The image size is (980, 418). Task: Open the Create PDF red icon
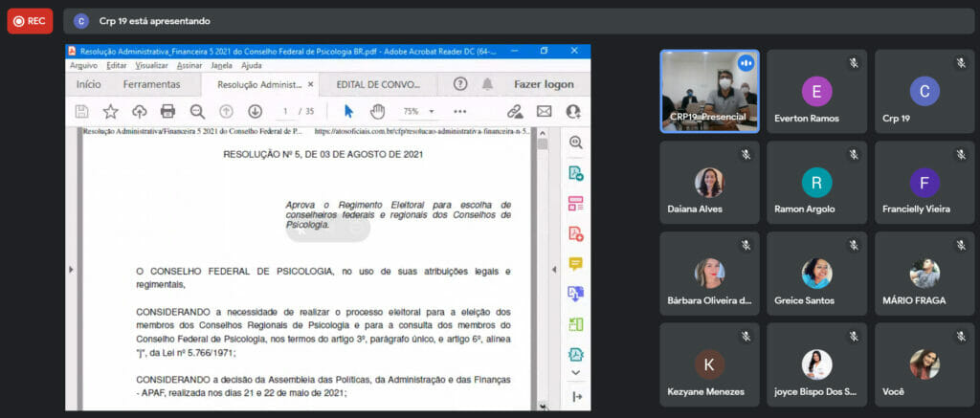click(575, 233)
